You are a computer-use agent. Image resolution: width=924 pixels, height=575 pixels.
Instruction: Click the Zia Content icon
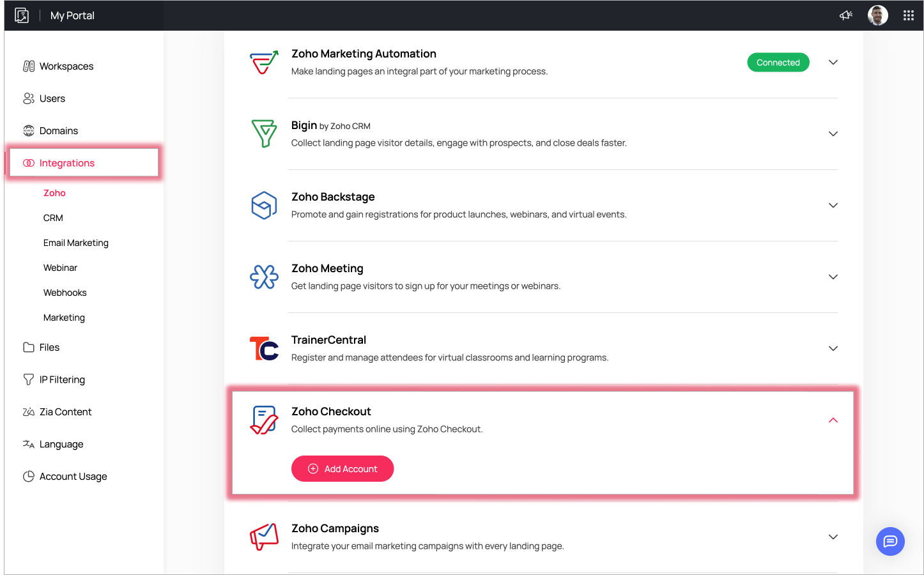pyautogui.click(x=29, y=412)
